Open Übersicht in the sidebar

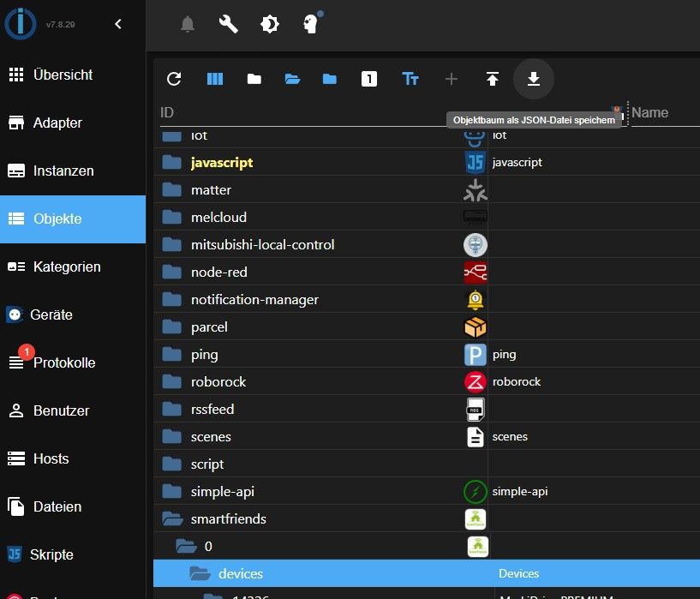[x=73, y=75]
